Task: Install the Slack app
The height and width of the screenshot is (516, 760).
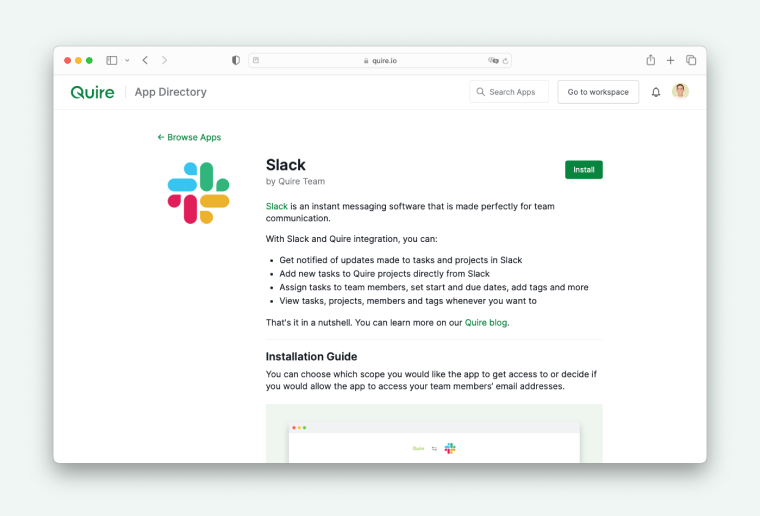Action: [584, 170]
